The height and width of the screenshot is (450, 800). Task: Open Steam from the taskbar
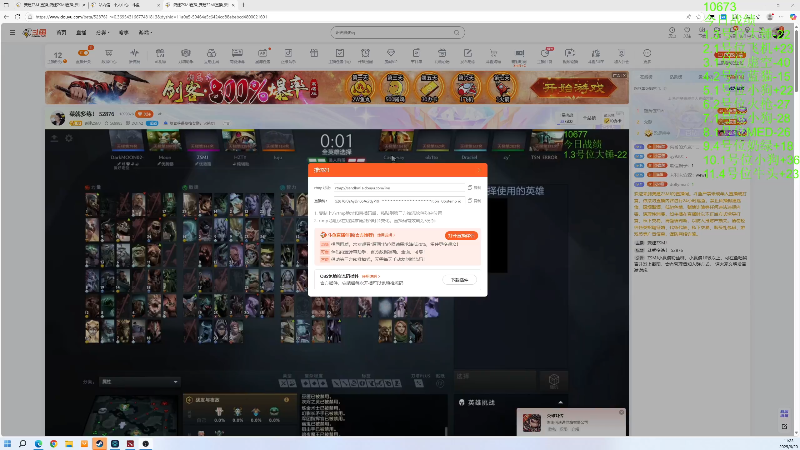(99, 444)
